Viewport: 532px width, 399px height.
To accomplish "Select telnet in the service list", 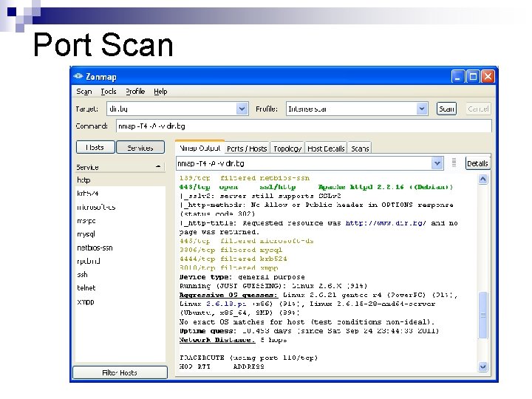I will (x=120, y=287).
